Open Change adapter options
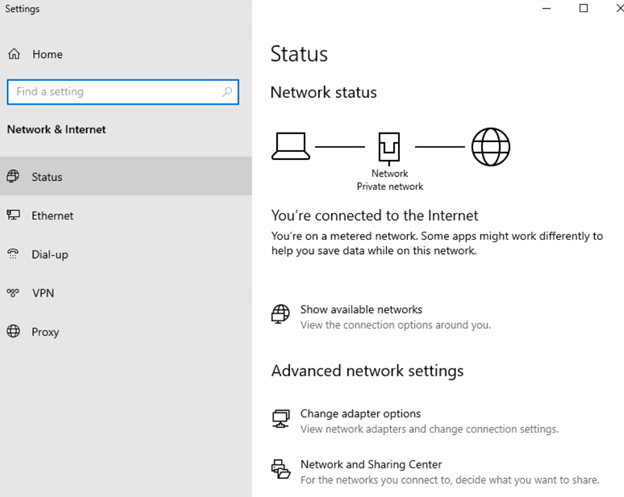This screenshot has width=624, height=497. [x=360, y=414]
